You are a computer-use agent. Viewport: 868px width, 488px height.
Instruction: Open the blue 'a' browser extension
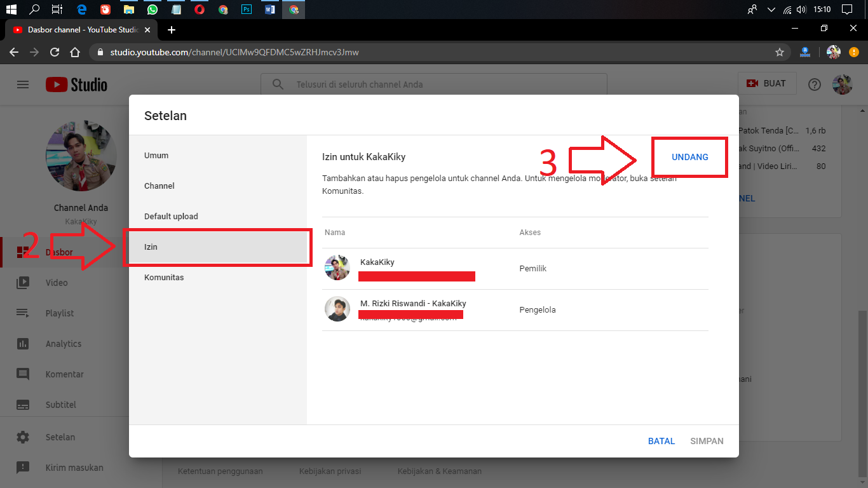(x=804, y=52)
